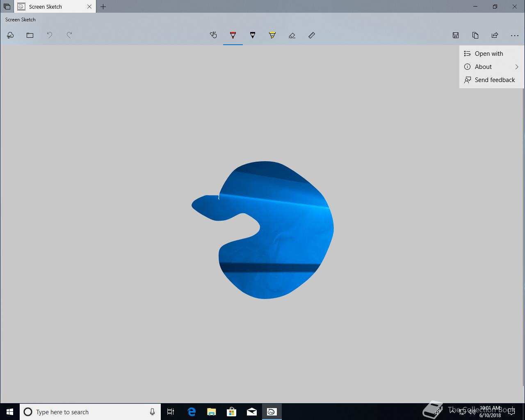Expand the About submenu chevron
Screen dimensions: 525x420
click(x=517, y=67)
